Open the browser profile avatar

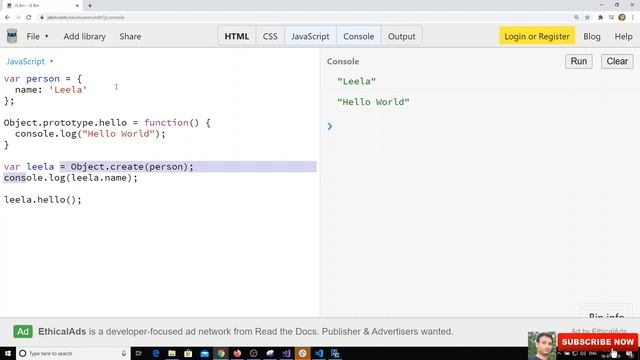(x=622, y=17)
